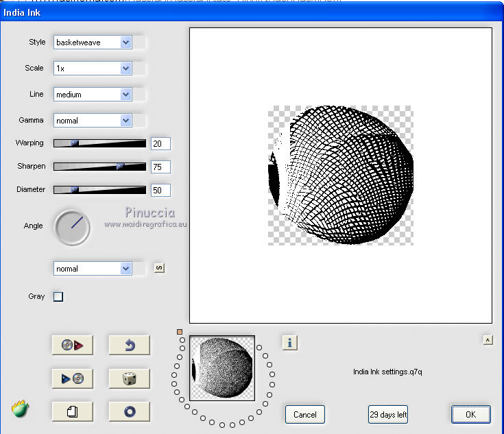Click the Sharpen value field showing 75

click(x=160, y=167)
